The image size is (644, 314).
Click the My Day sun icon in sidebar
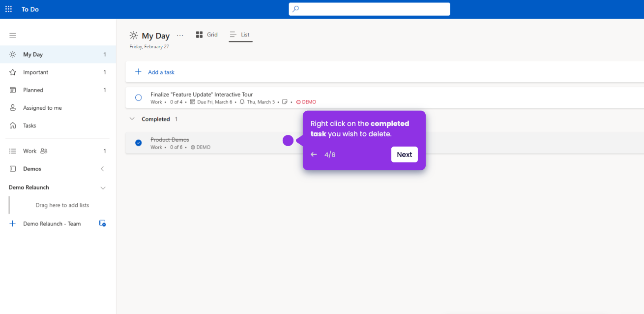tap(13, 55)
